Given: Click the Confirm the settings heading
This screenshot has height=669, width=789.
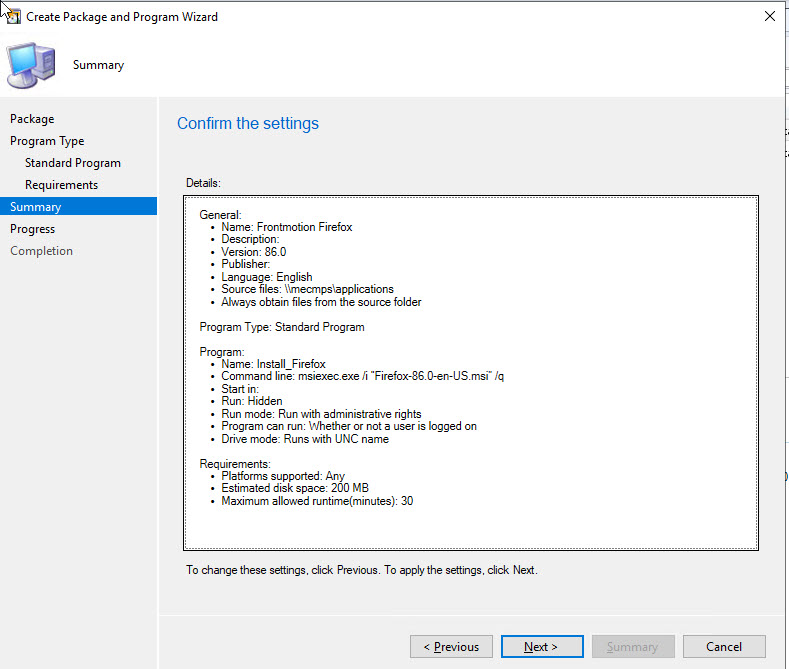Looking at the screenshot, I should click(248, 124).
